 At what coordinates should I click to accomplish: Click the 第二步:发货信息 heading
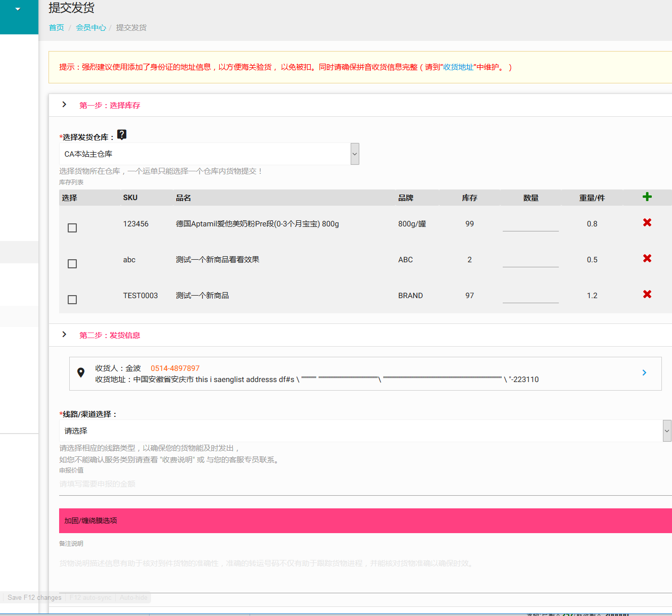(110, 335)
